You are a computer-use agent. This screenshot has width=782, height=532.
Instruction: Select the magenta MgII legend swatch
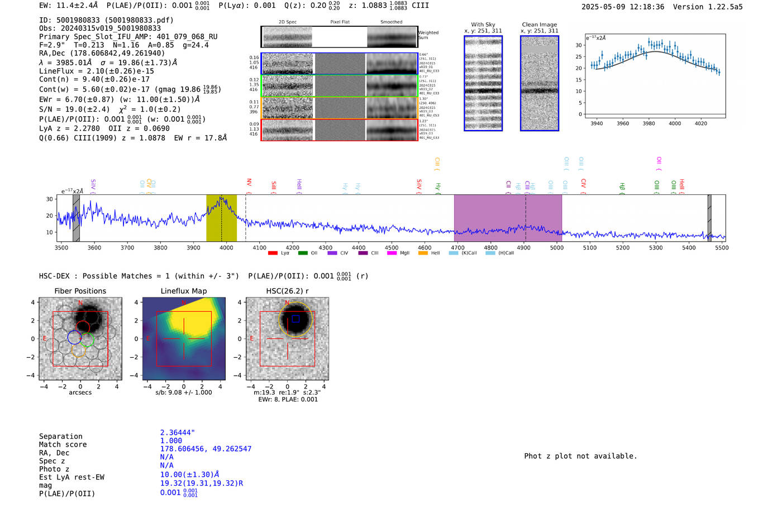pos(392,253)
